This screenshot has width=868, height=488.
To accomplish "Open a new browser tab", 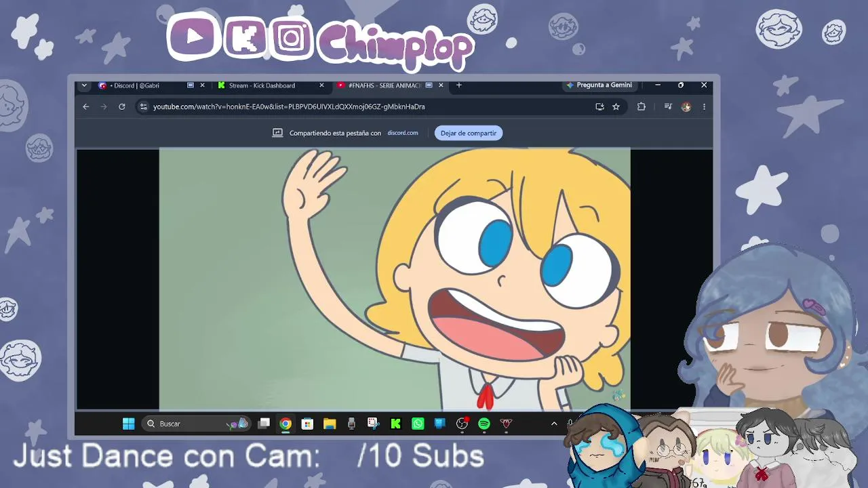I will click(459, 85).
